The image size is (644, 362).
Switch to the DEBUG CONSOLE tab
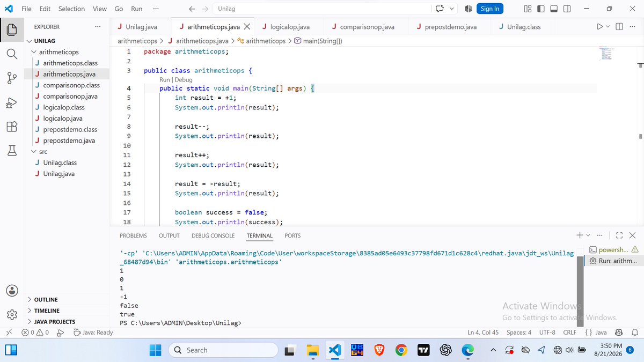tap(213, 236)
